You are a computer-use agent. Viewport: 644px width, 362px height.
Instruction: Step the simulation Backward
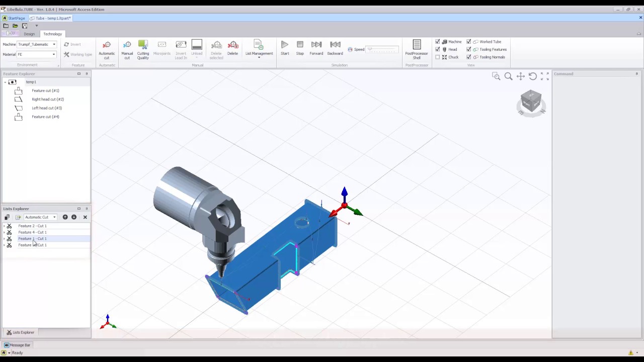(335, 48)
